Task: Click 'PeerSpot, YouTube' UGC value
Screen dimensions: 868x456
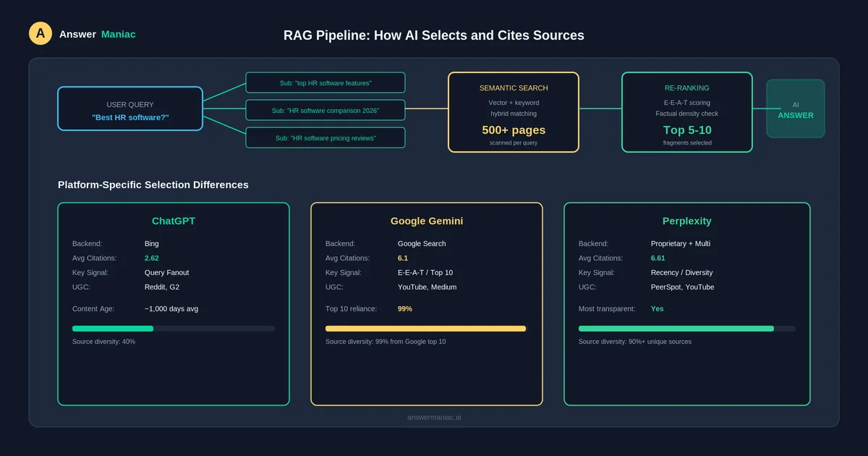Action: point(682,287)
